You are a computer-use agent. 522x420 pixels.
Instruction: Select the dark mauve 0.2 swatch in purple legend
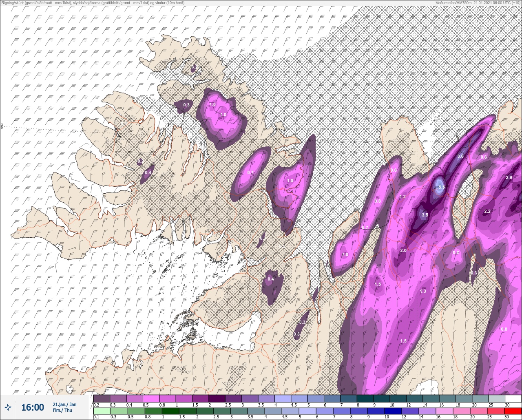(102, 398)
